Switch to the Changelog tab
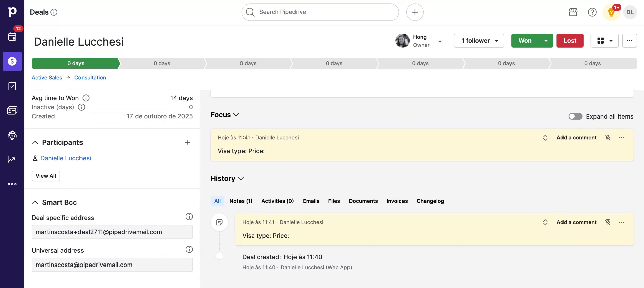 pos(430,201)
